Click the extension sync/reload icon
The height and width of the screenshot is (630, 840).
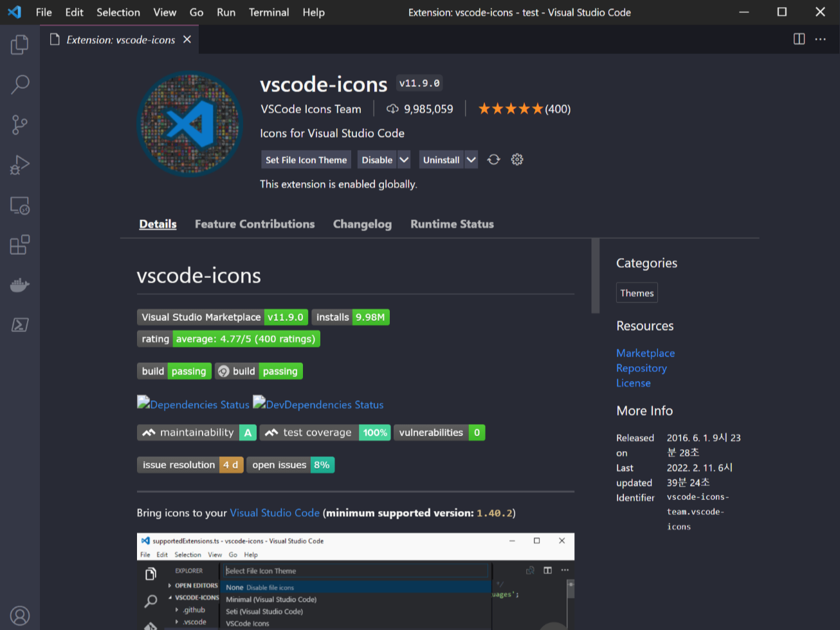click(x=493, y=160)
